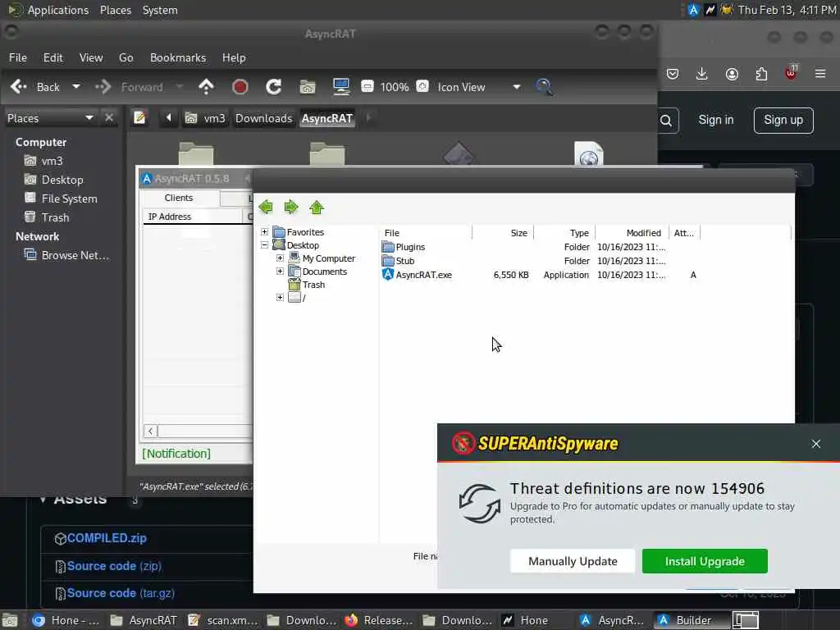Click Sign up button on browser page
The width and height of the screenshot is (840, 630).
click(x=783, y=120)
